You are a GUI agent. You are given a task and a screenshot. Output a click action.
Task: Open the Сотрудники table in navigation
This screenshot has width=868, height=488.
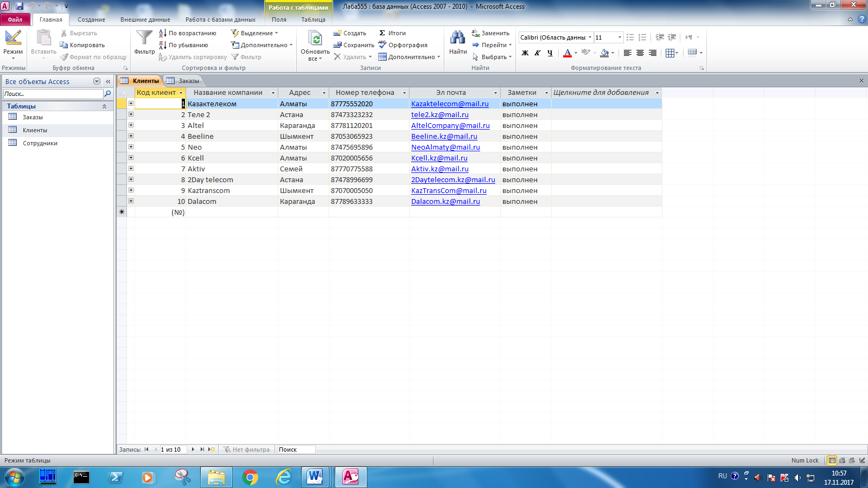[x=40, y=143]
